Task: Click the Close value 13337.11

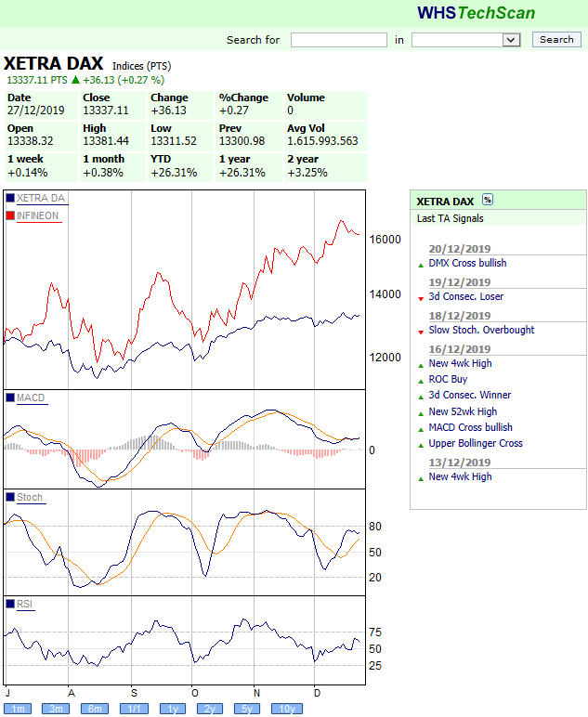Action: (106, 111)
